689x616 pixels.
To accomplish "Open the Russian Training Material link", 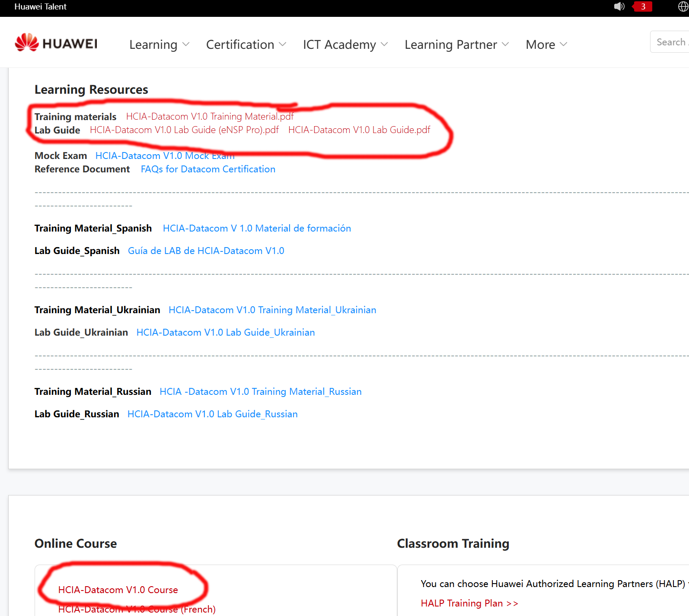I will click(x=260, y=392).
